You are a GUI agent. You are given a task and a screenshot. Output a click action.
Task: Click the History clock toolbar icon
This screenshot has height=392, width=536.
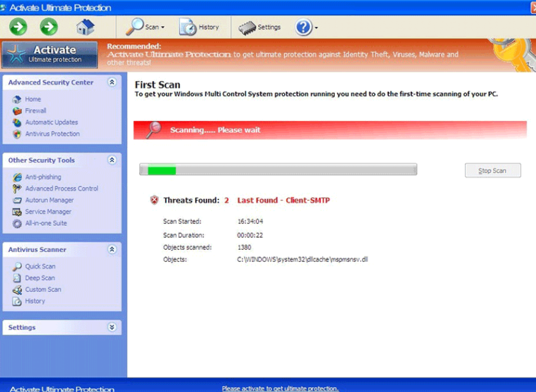click(188, 27)
